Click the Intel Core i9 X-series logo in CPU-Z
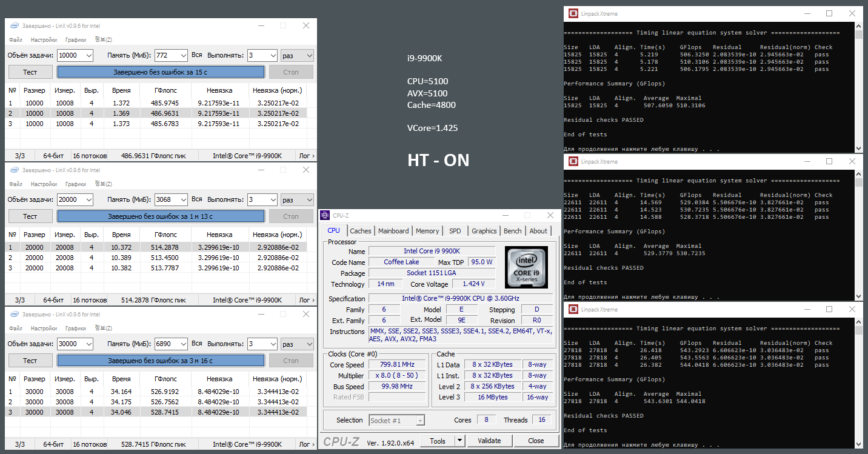Image resolution: width=868 pixels, height=454 pixels. click(526, 267)
